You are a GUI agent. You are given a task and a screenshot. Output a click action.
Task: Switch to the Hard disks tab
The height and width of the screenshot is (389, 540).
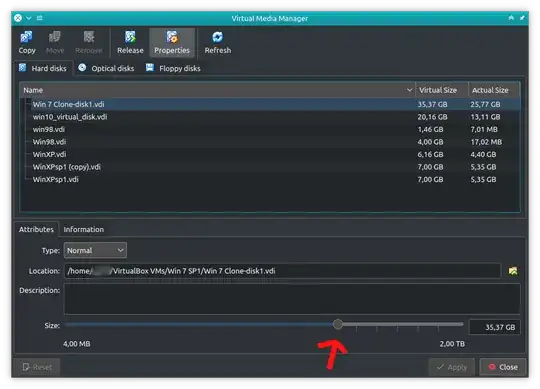[x=43, y=68]
